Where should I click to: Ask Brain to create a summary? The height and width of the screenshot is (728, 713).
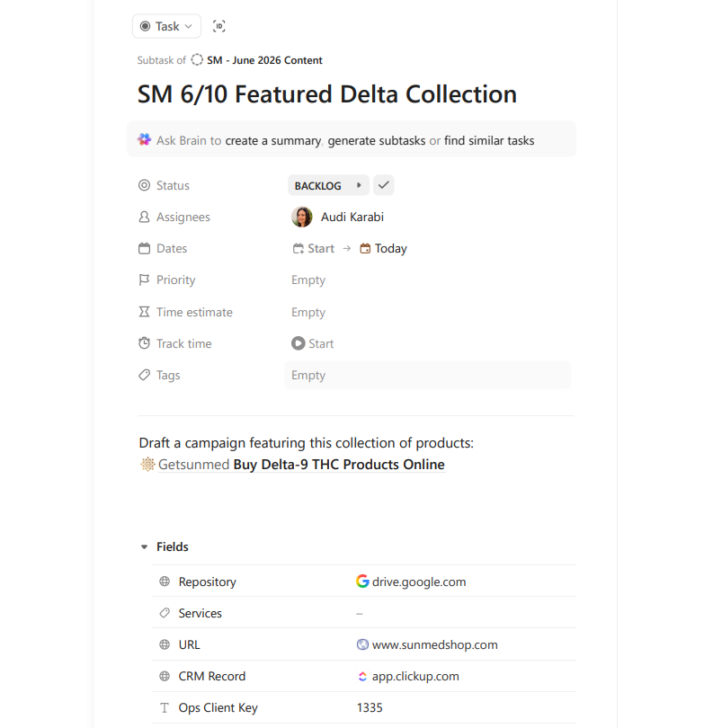pyautogui.click(x=272, y=141)
